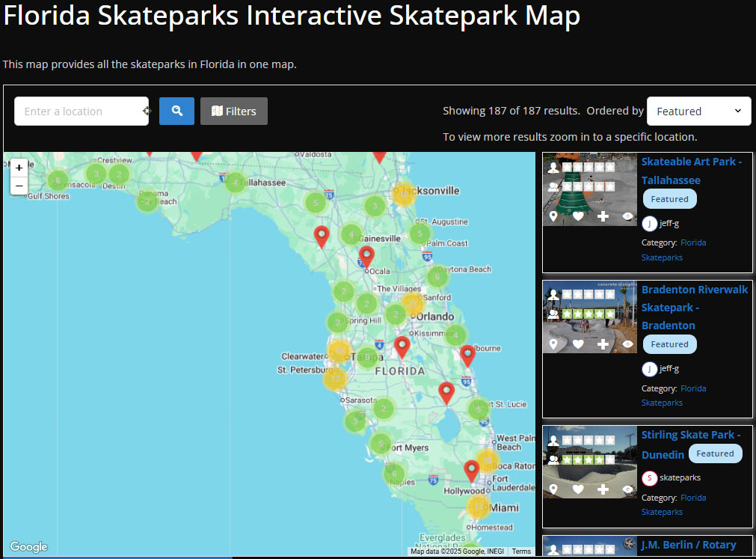This screenshot has width=756, height=559.
Task: Click the location pin icon on Skateable Art Park card
Action: click(553, 216)
